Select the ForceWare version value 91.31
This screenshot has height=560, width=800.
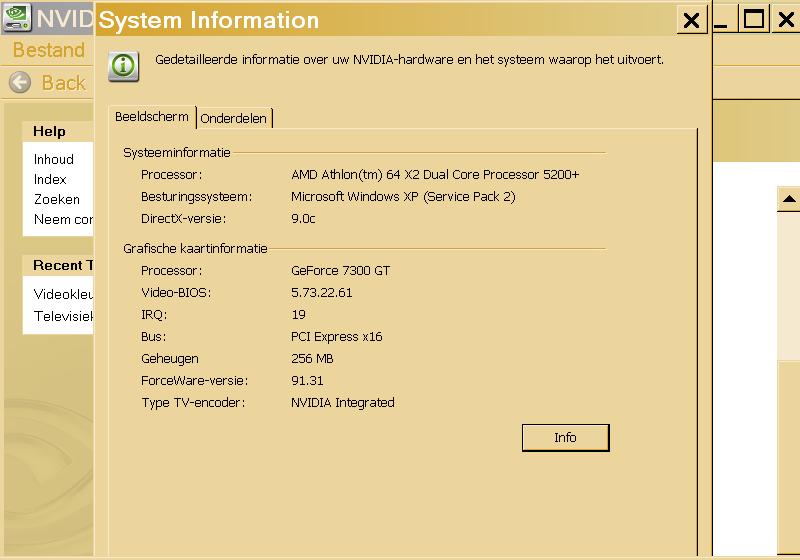click(307, 380)
